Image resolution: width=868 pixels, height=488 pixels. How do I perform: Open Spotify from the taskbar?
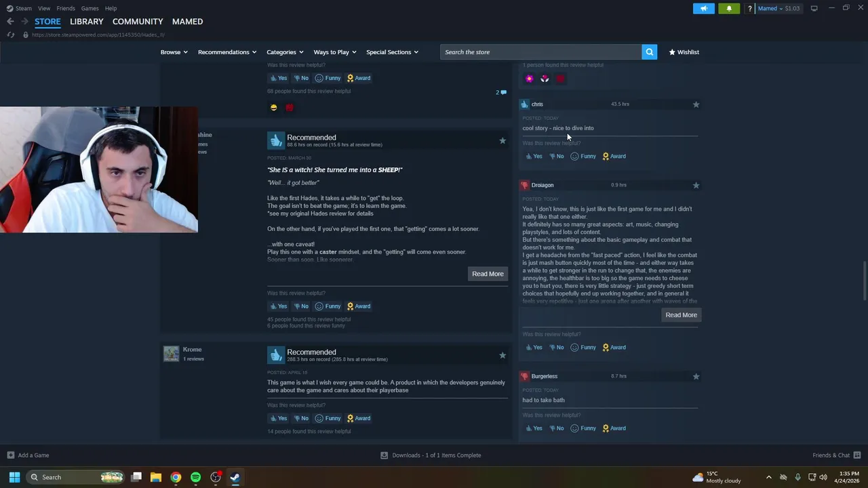[x=195, y=477]
